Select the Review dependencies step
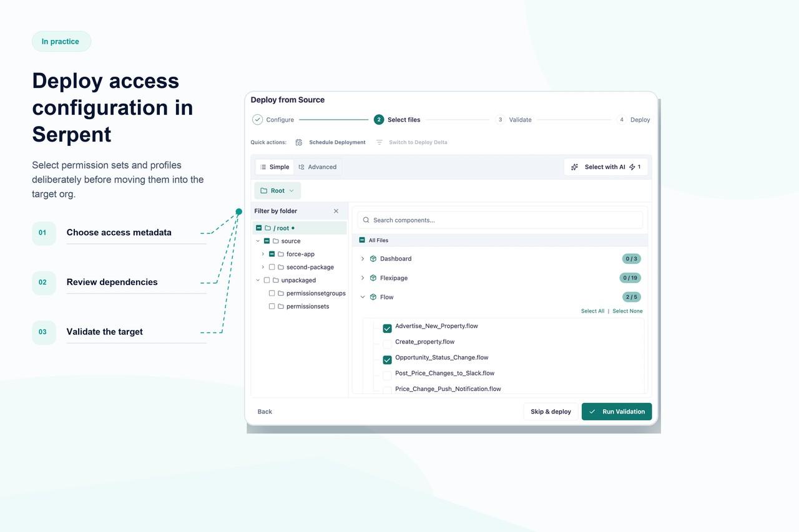Viewport: 799px width, 532px height. (119, 283)
